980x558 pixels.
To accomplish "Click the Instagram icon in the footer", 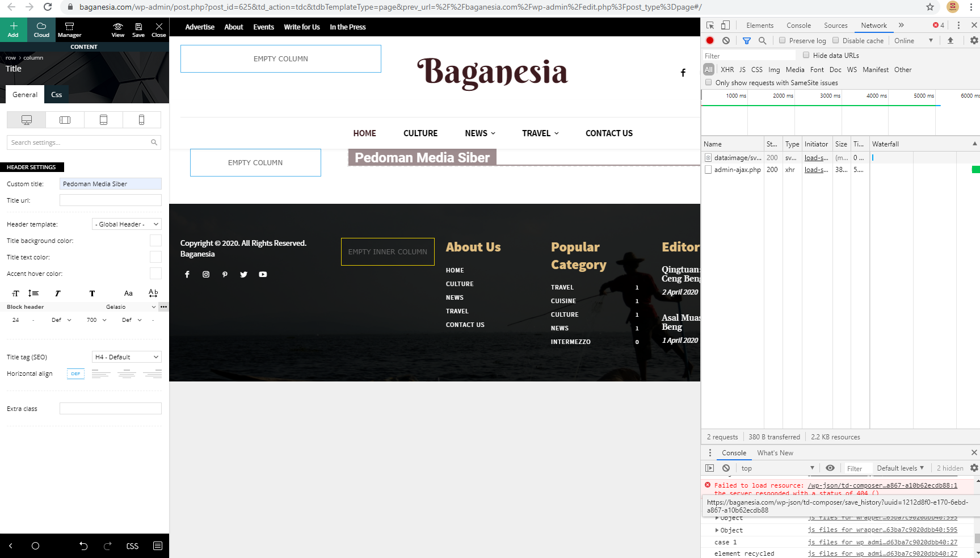I will pos(206,275).
